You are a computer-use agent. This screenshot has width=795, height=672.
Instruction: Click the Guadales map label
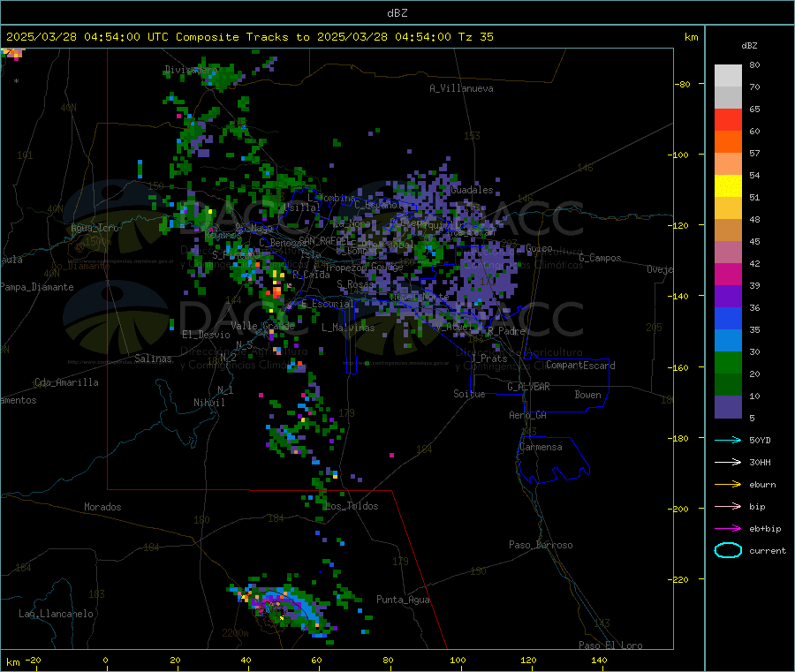coord(472,190)
